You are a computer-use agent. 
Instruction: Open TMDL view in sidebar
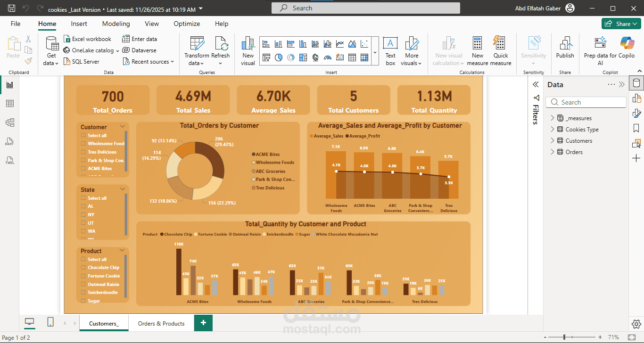pos(9,160)
